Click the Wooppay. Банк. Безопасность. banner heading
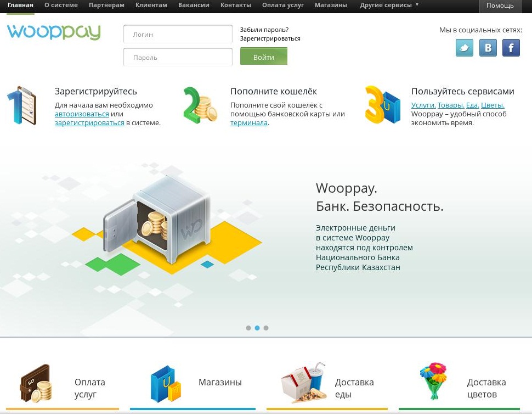The width and height of the screenshot is (532, 415). [x=380, y=197]
